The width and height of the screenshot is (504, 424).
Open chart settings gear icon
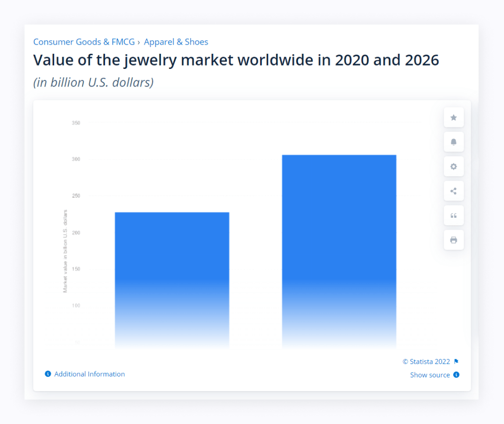coord(454,166)
